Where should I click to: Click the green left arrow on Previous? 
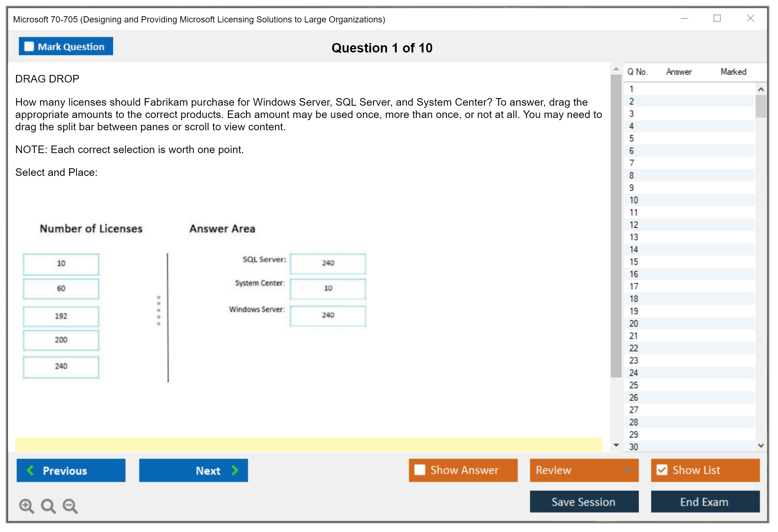point(30,470)
